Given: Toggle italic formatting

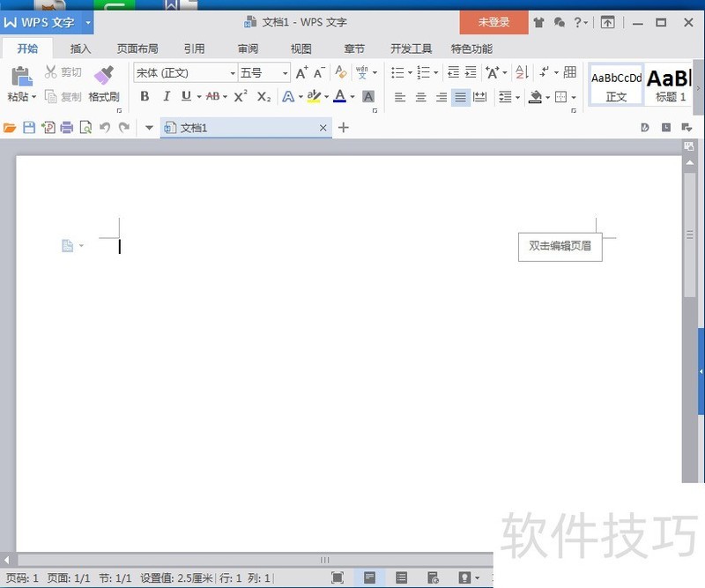Looking at the screenshot, I should coord(166,97).
